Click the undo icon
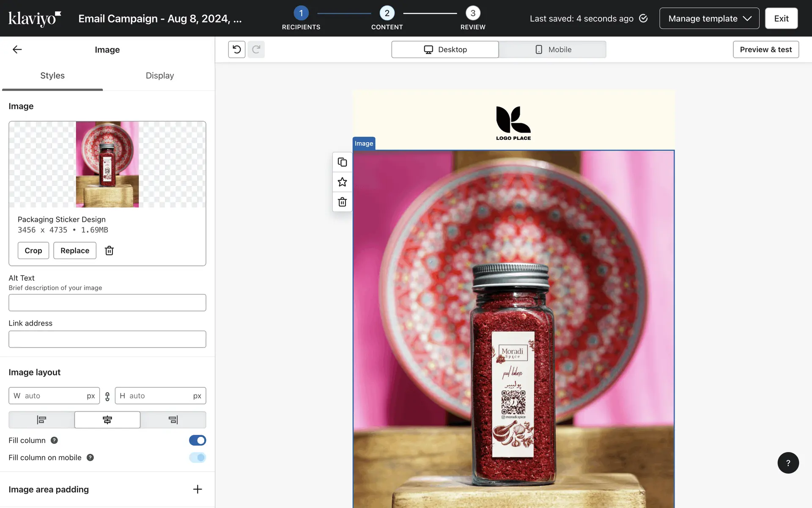Screen dimensions: 812x508 [x=237, y=50]
